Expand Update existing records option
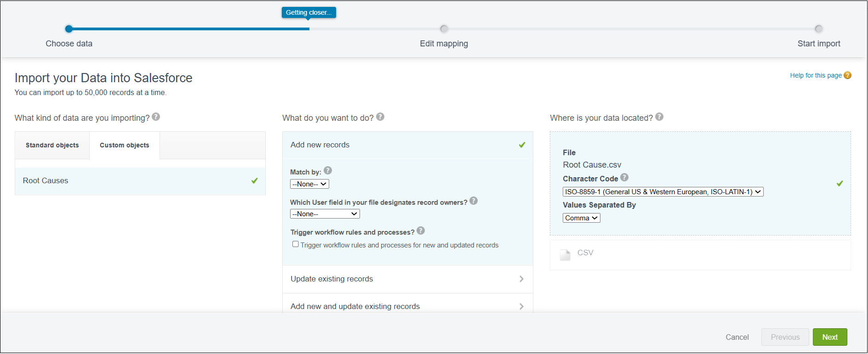 pos(408,279)
